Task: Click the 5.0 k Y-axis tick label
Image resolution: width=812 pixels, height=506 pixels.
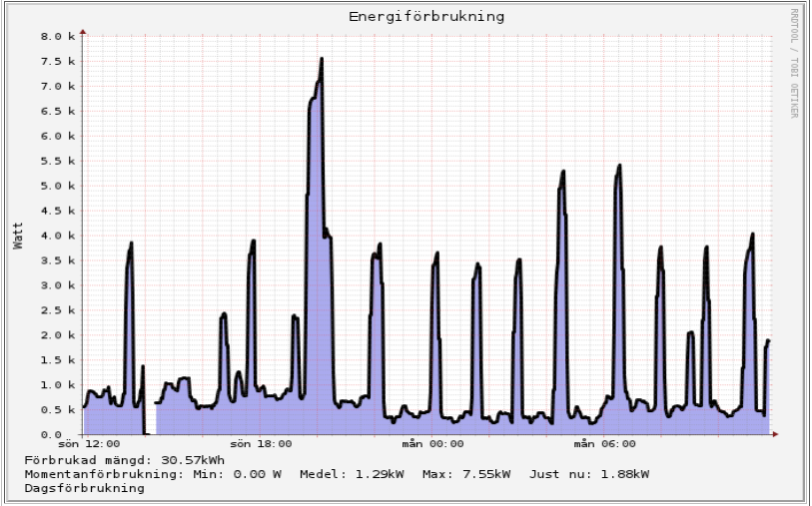Action: 57,186
